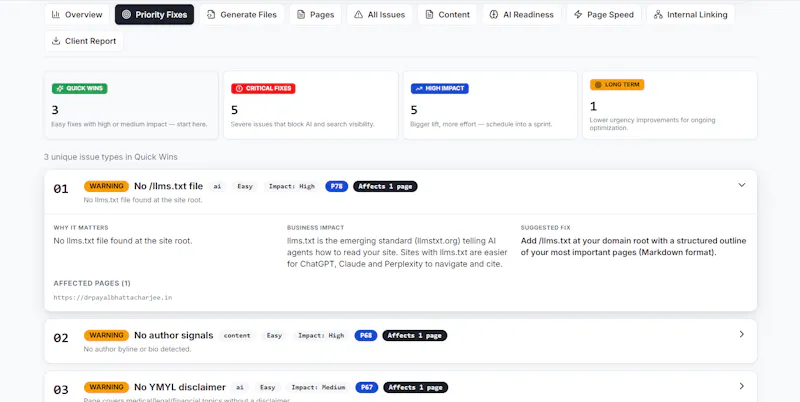
Task: Click the High Impact blue badge
Action: (440, 88)
